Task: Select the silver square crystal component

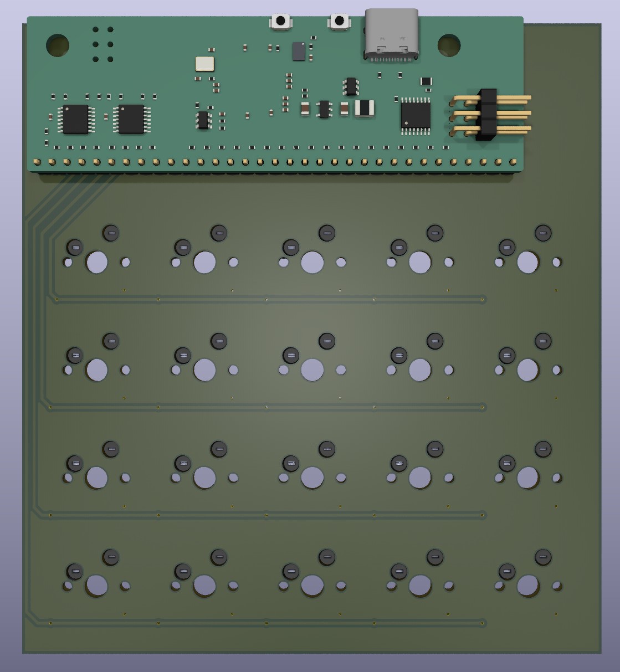Action: (204, 64)
